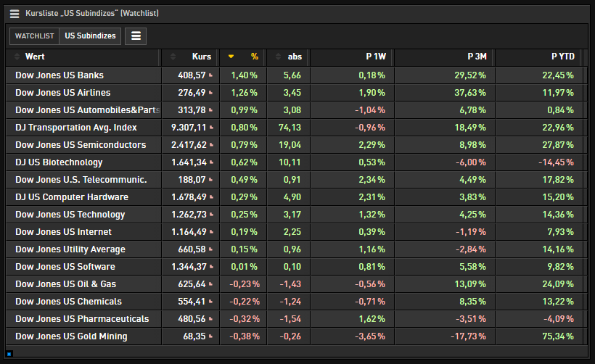Click the price flag next to 480,56
Image resolution: width=595 pixels, height=364 pixels.
tap(210, 320)
